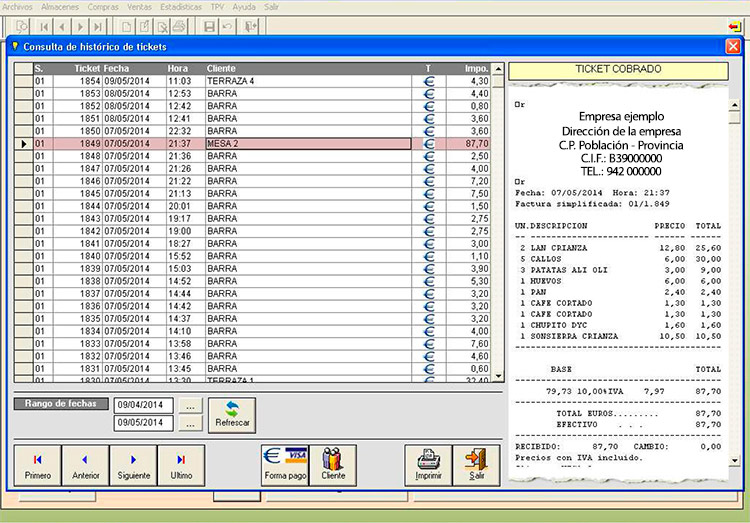
Task: Click the Salir item in the menu bar
Action: pyautogui.click(x=271, y=7)
